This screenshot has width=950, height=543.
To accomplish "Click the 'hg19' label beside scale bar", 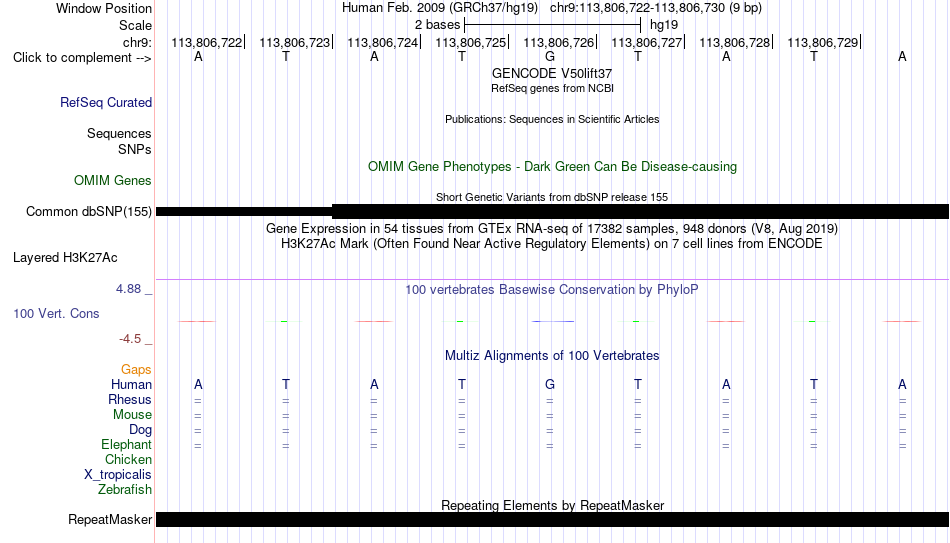I will pos(663,25).
